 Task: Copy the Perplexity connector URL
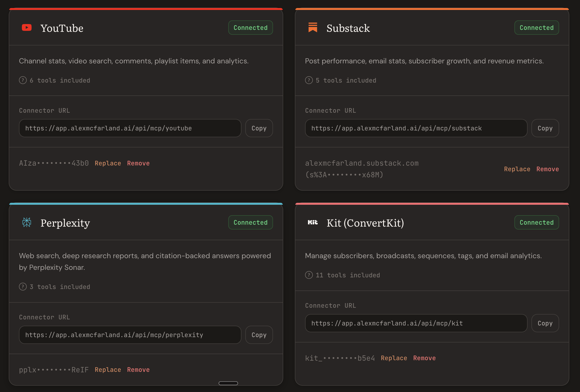click(259, 335)
